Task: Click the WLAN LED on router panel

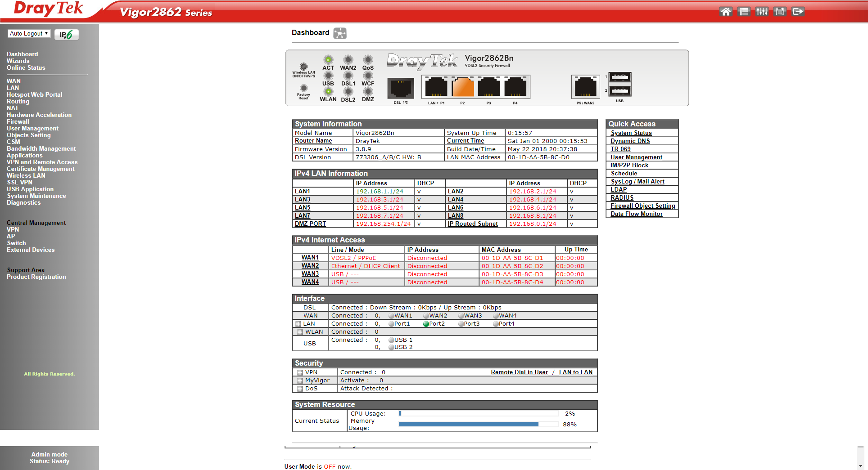Action: (x=328, y=92)
